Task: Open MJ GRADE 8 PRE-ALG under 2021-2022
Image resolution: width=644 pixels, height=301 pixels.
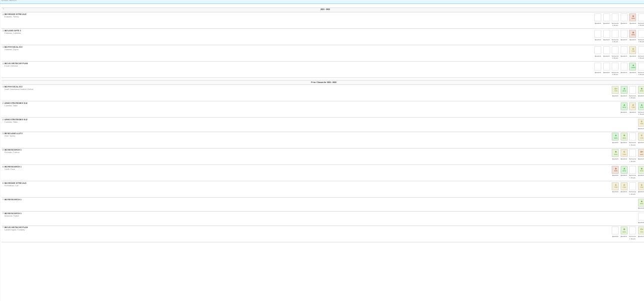Action: [15, 14]
